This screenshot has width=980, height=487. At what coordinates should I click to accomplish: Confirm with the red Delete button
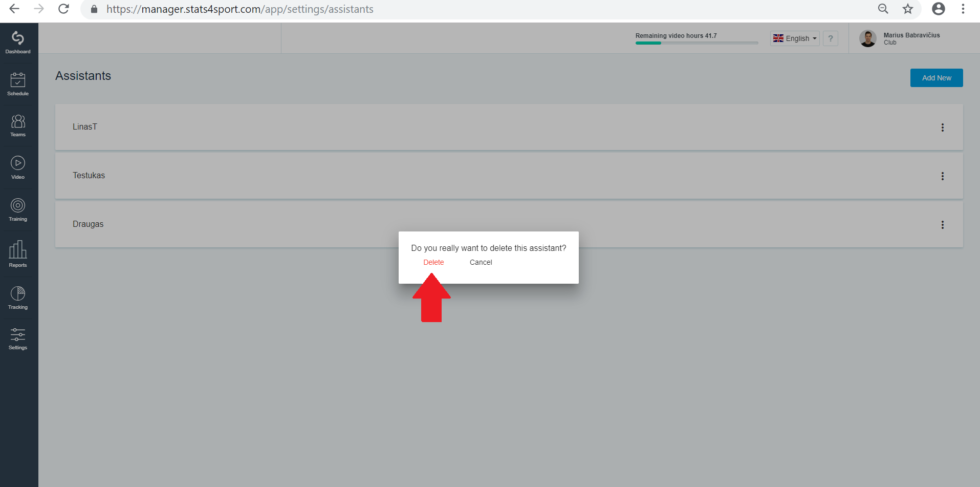(x=433, y=262)
